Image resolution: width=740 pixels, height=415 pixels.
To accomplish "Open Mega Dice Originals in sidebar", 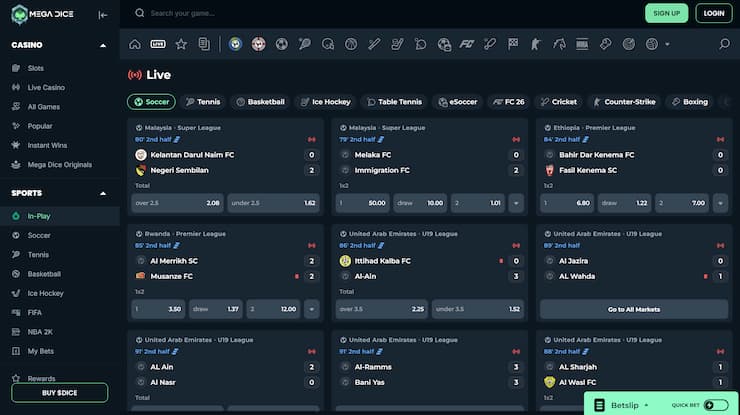I will 59,165.
